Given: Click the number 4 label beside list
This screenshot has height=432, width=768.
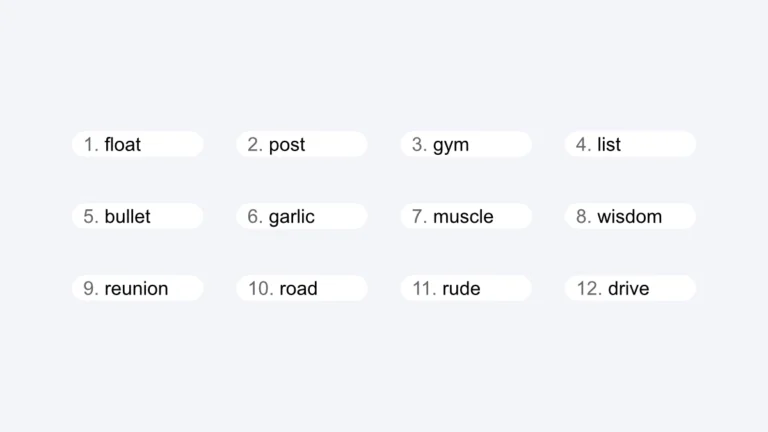Looking at the screenshot, I should 584,145.
